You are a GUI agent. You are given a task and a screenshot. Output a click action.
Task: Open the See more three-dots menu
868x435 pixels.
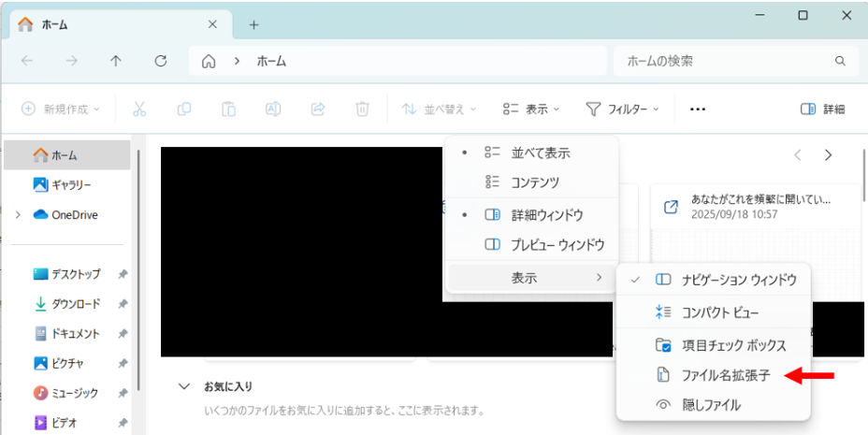(697, 109)
